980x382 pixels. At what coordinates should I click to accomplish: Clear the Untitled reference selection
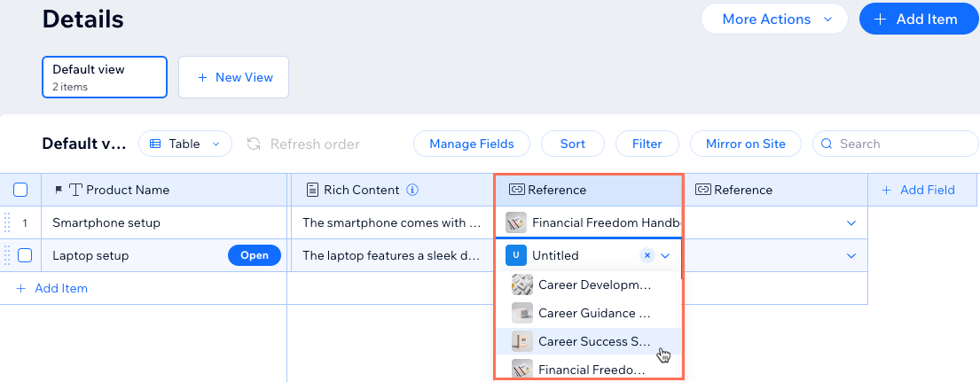tap(647, 255)
